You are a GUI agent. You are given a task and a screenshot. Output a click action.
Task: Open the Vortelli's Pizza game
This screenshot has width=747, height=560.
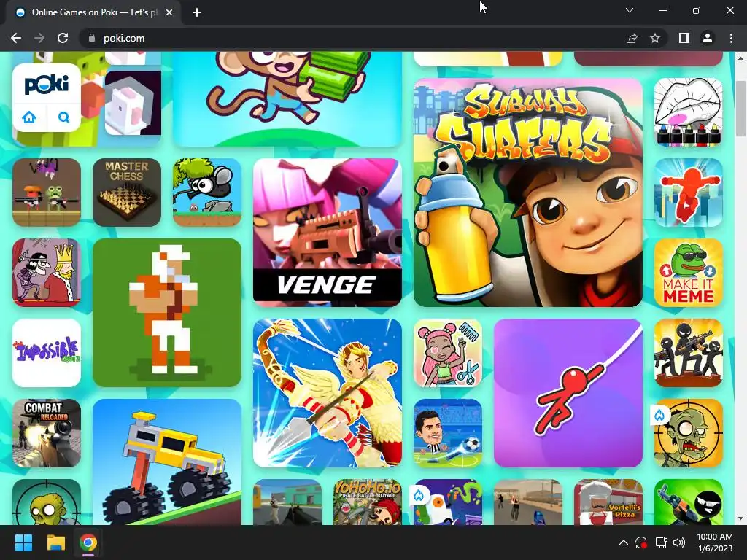point(608,502)
